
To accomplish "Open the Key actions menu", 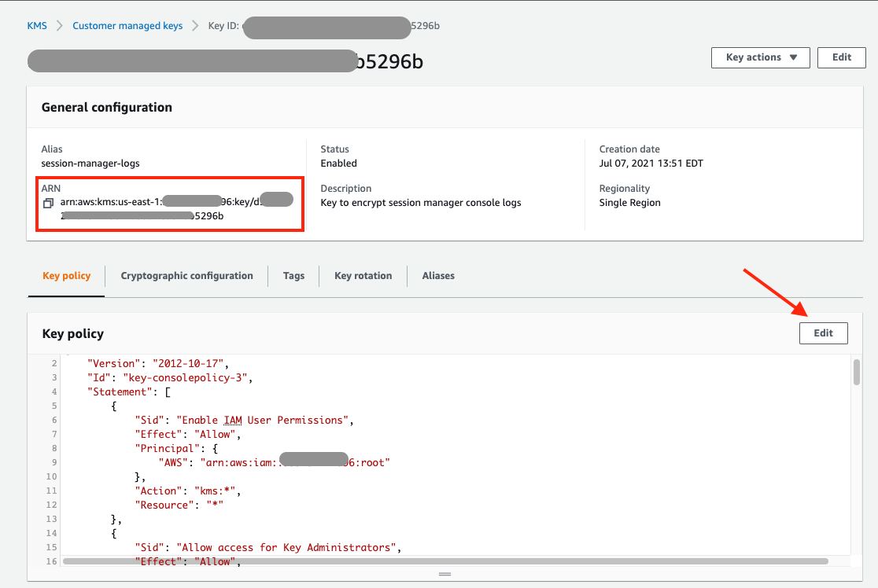I will tap(760, 57).
